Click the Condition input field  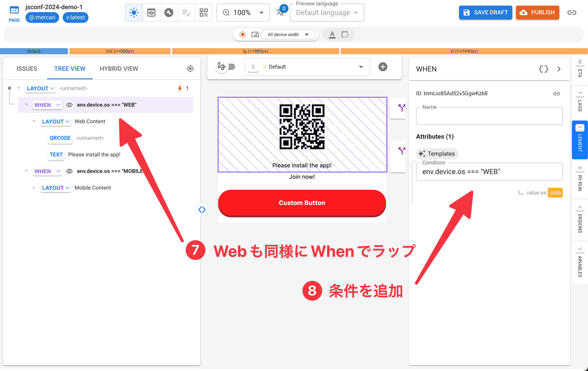click(x=489, y=172)
